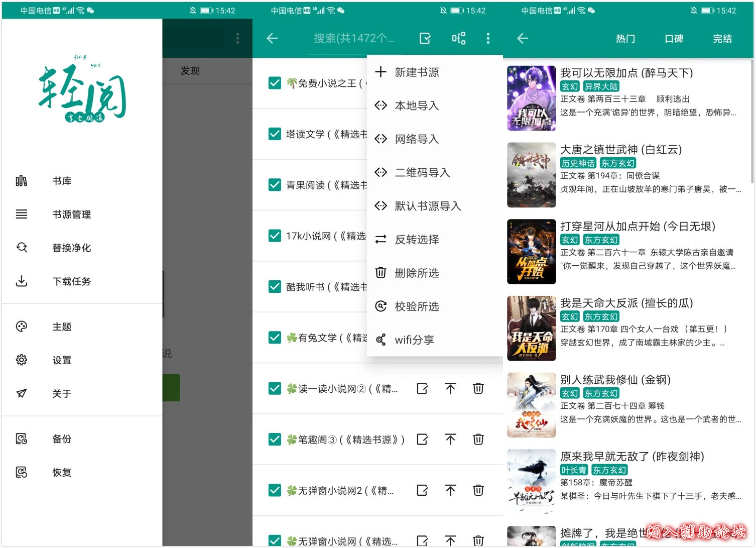Screen dimensions: 756x548
Task: Click the 异界大陆 tag on first book
Action: (601, 86)
